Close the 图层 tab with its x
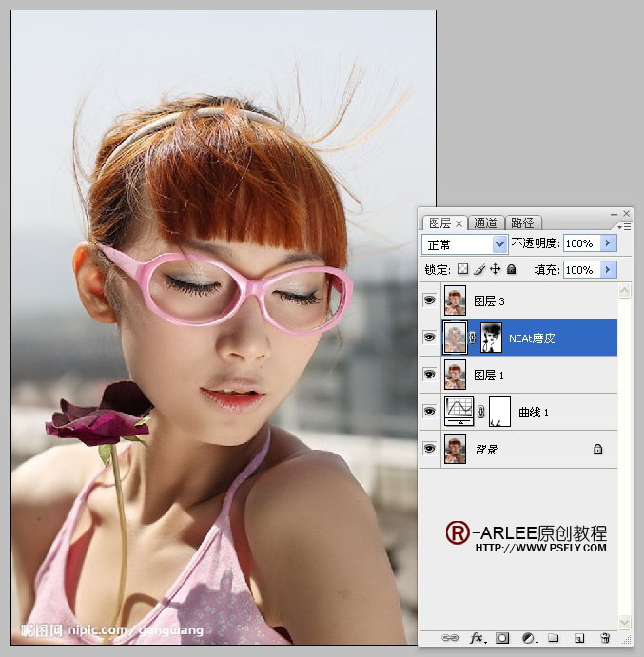The image size is (644, 657). click(x=459, y=223)
